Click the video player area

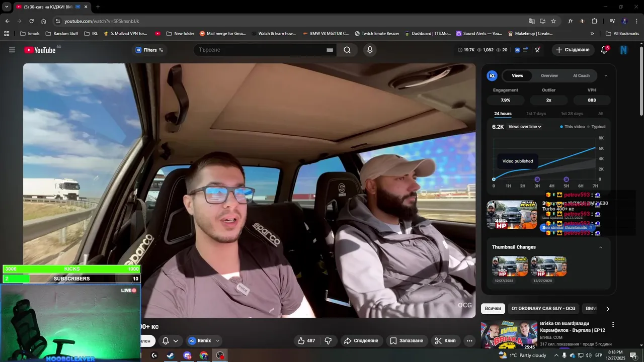(249, 191)
